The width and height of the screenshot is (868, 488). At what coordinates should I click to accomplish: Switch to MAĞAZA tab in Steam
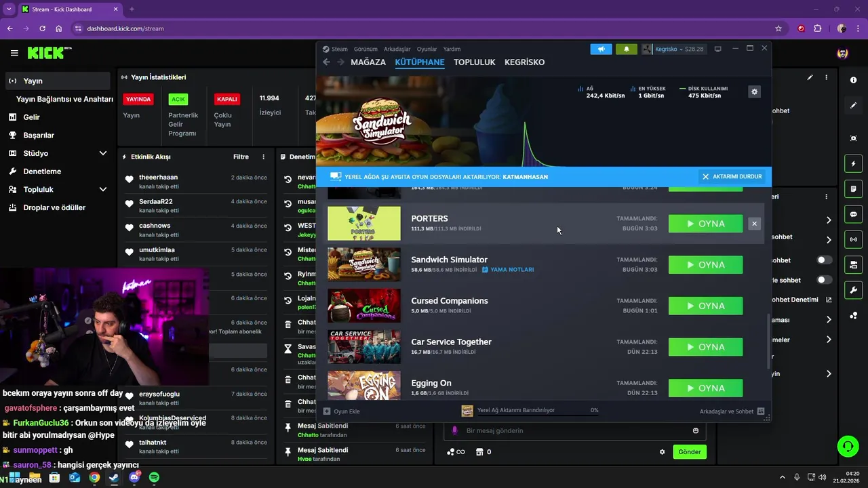coord(368,62)
